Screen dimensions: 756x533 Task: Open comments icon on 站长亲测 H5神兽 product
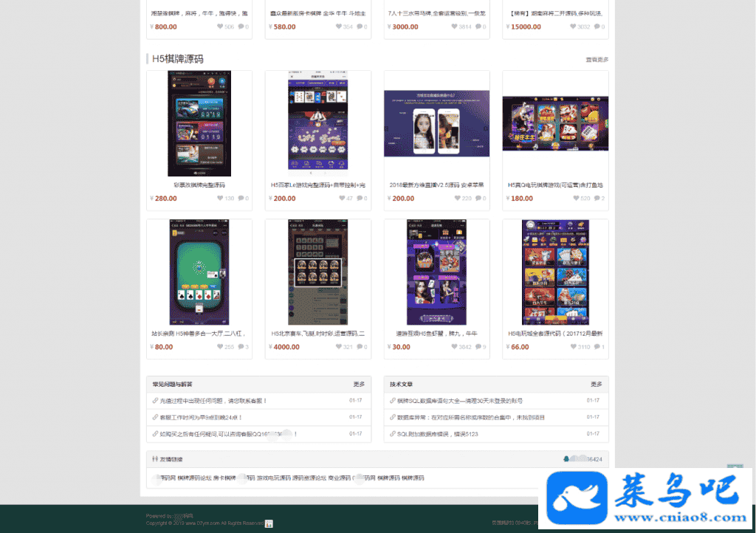pyautogui.click(x=241, y=347)
